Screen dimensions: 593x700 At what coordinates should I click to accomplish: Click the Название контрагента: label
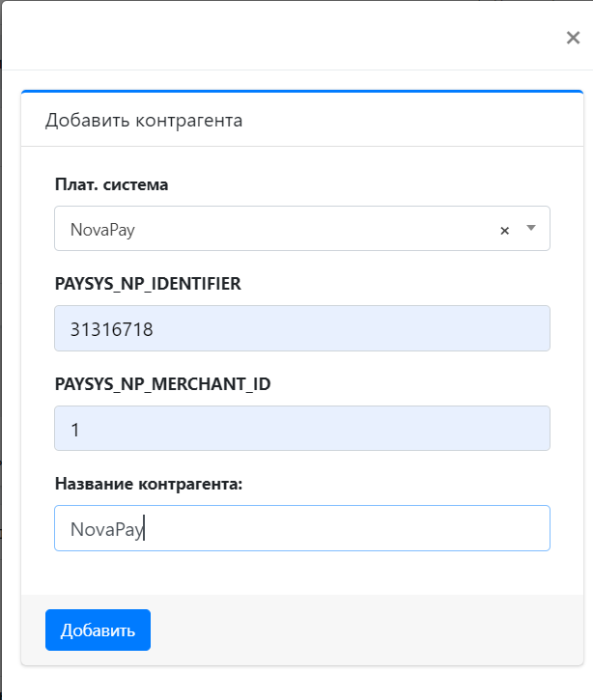149,484
